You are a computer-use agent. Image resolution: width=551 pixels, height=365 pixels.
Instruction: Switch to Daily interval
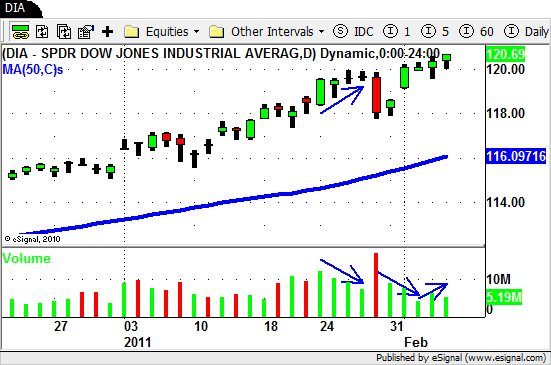point(526,32)
